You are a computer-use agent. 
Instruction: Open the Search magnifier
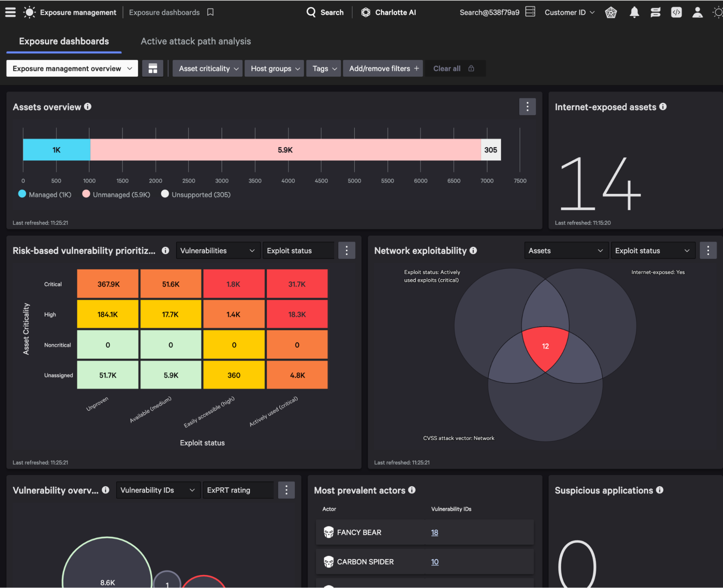tap(311, 12)
